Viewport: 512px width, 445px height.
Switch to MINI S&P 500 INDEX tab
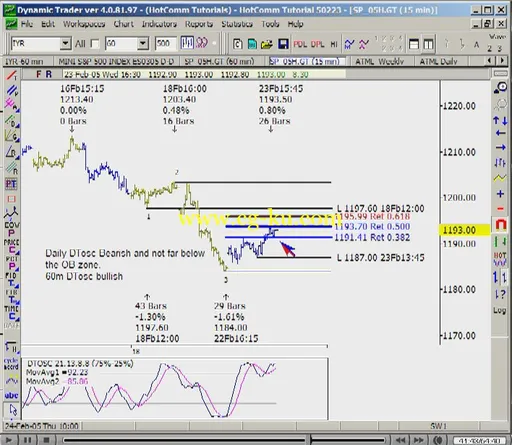click(116, 61)
